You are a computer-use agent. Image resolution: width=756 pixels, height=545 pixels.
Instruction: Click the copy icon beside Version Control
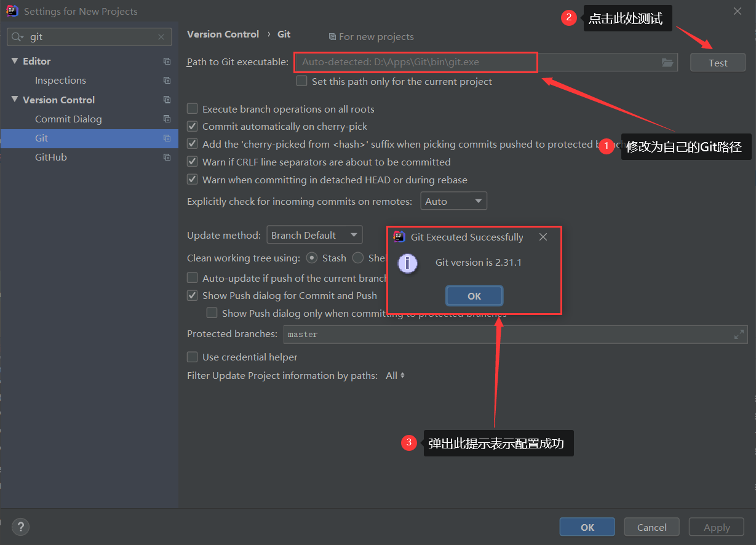[167, 100]
